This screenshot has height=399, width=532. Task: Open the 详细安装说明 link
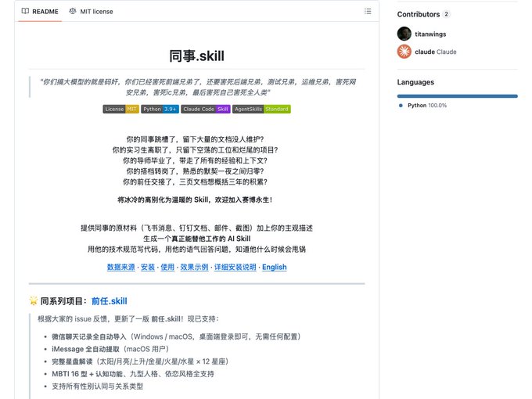point(235,267)
